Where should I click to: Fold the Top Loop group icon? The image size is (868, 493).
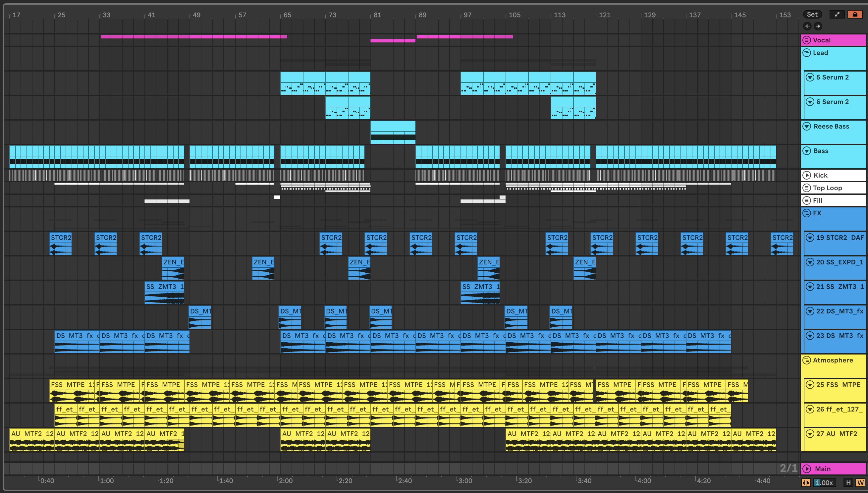(x=807, y=188)
